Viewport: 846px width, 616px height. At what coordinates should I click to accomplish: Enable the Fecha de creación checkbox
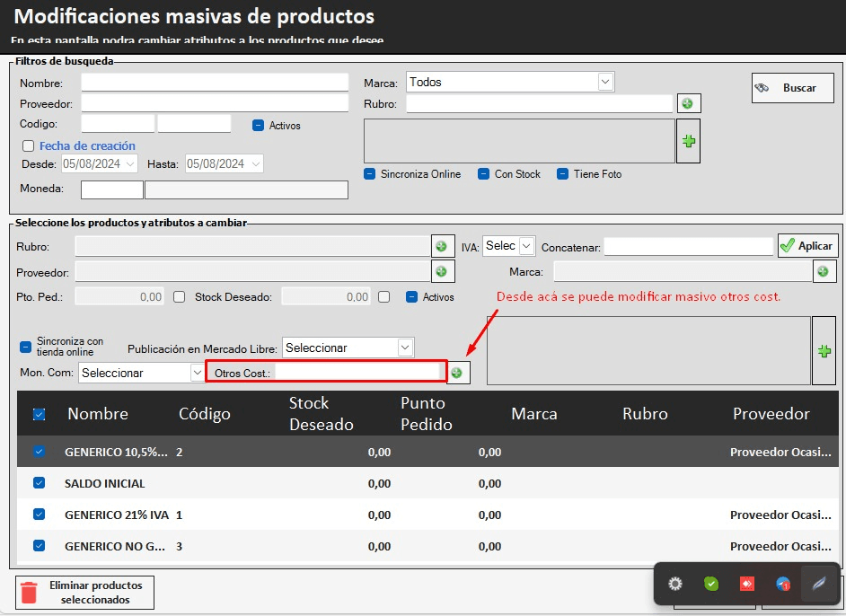[x=29, y=146]
